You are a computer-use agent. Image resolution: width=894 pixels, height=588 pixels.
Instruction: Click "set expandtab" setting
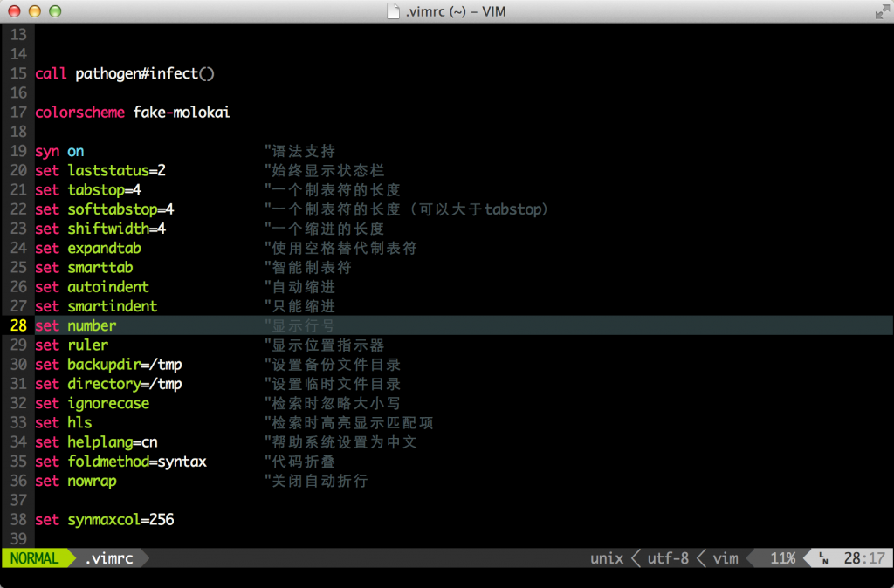[88, 248]
